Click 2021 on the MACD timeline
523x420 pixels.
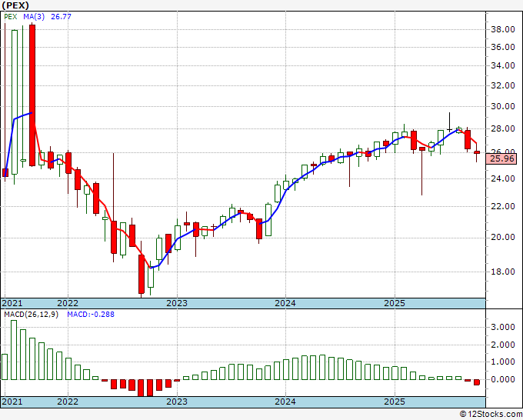tap(12, 402)
